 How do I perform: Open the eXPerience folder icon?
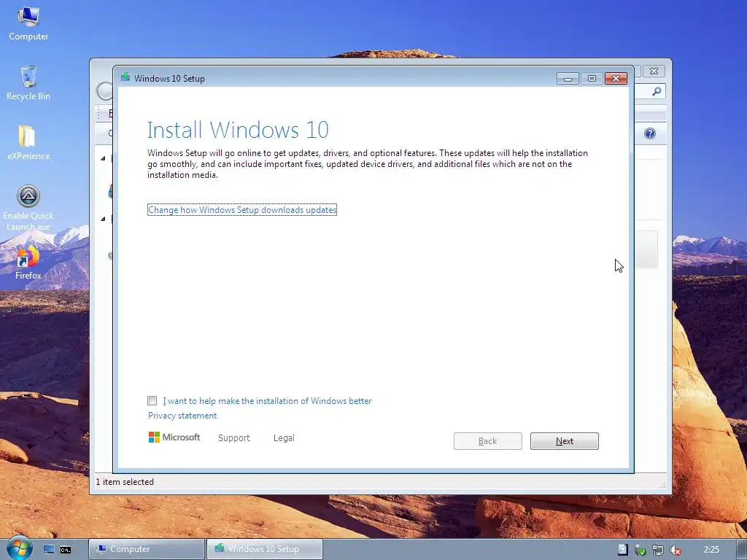28,143
